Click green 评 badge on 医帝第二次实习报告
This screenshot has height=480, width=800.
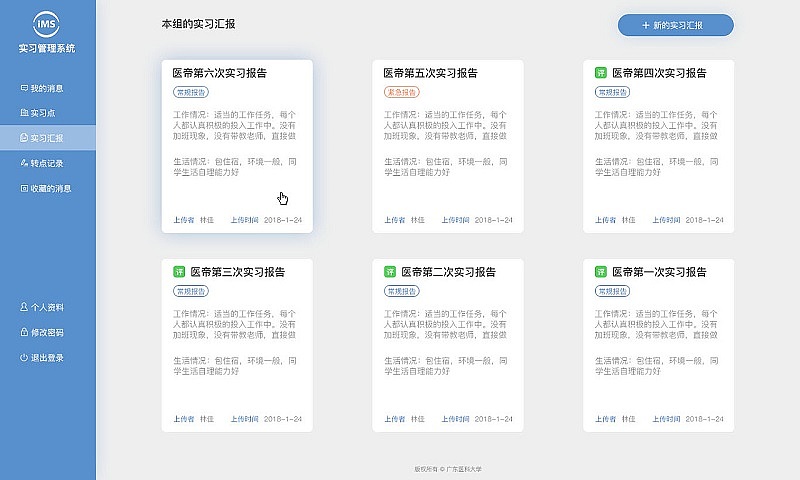tap(390, 272)
